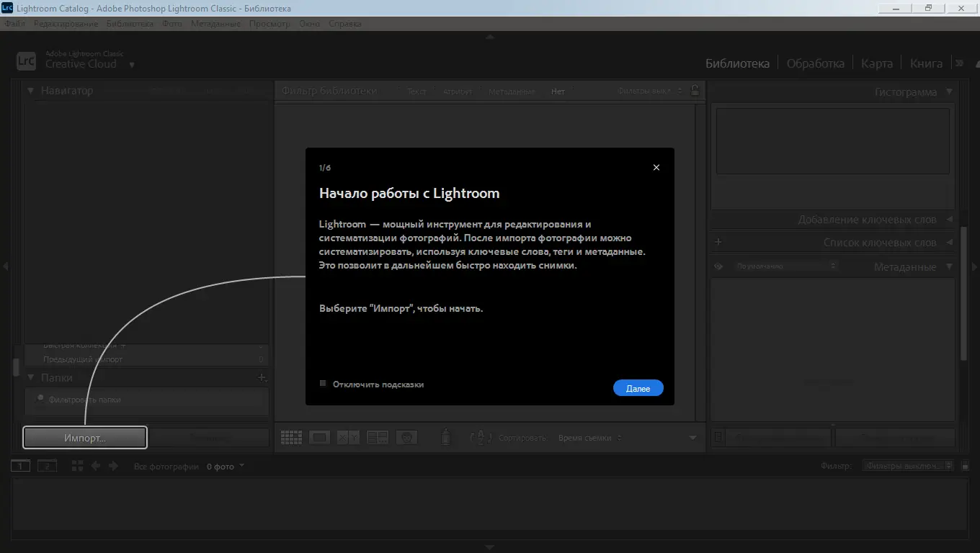The width and height of the screenshot is (980, 553).
Task: Go forward using the filmstrip right arrow
Action: pyautogui.click(x=113, y=466)
